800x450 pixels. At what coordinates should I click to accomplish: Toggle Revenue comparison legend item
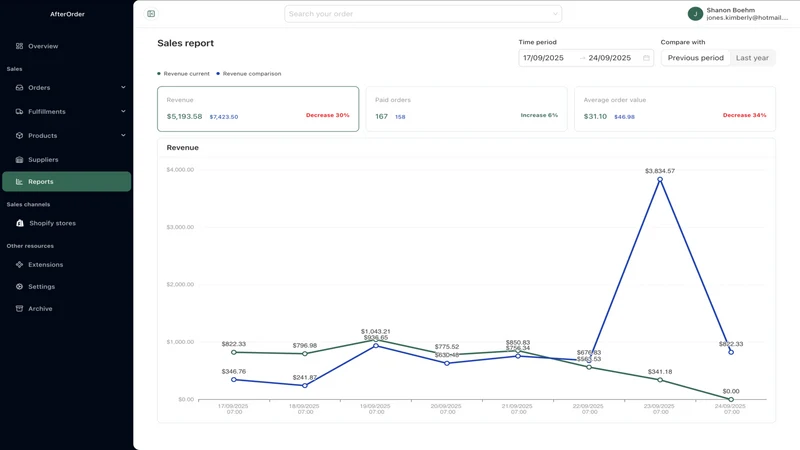coord(248,73)
